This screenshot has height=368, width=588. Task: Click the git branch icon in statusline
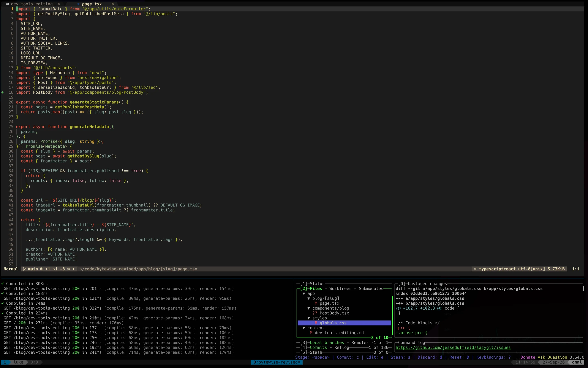coord(24,269)
